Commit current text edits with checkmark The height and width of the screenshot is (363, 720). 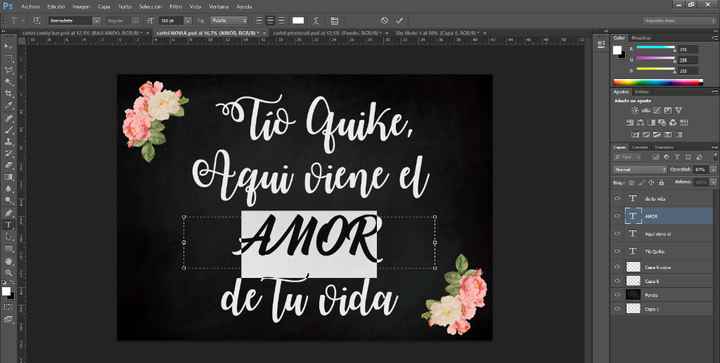(x=399, y=21)
